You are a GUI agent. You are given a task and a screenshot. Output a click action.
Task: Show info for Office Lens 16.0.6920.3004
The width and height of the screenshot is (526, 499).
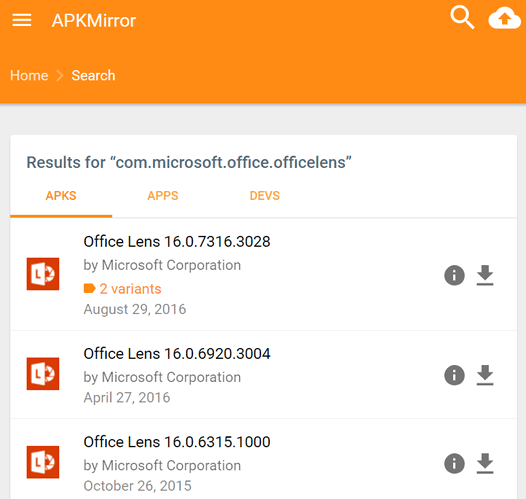pos(454,375)
